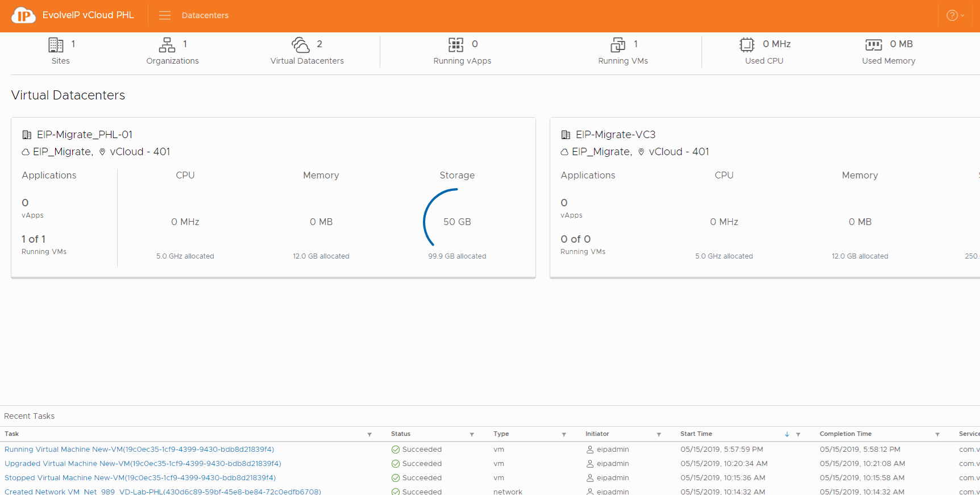
Task: Open the Status column filter
Action: [472, 435]
